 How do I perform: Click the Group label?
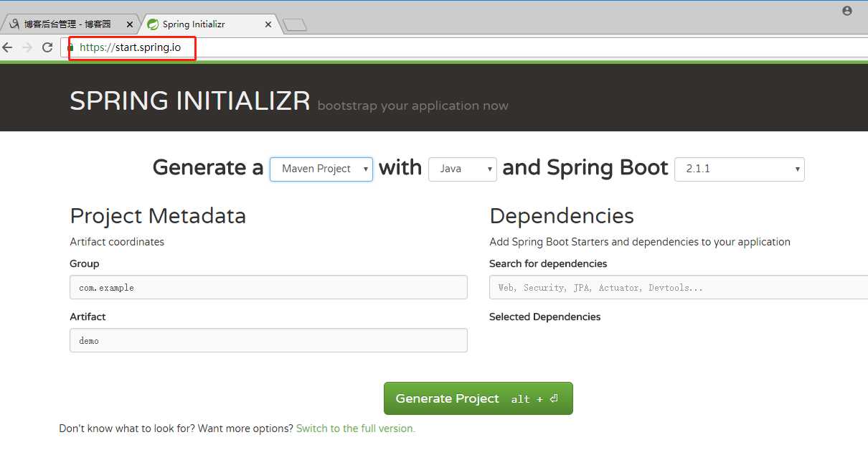pos(85,263)
